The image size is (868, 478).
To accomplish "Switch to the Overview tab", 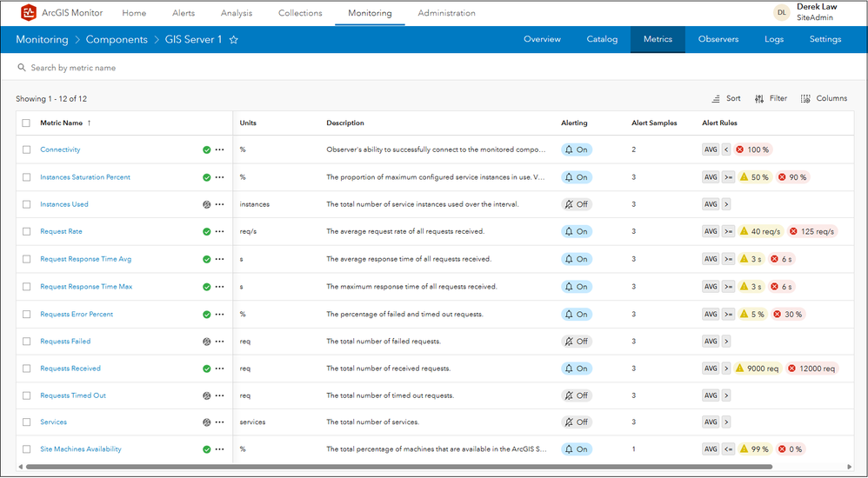I will point(542,39).
